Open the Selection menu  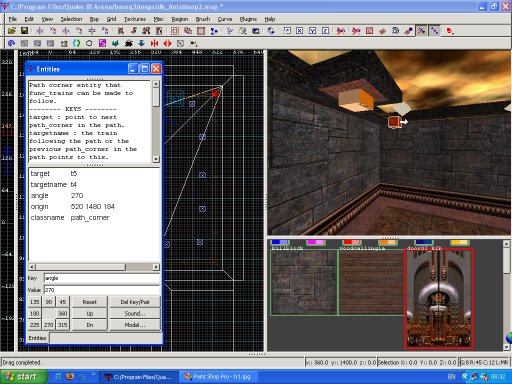(x=71, y=19)
